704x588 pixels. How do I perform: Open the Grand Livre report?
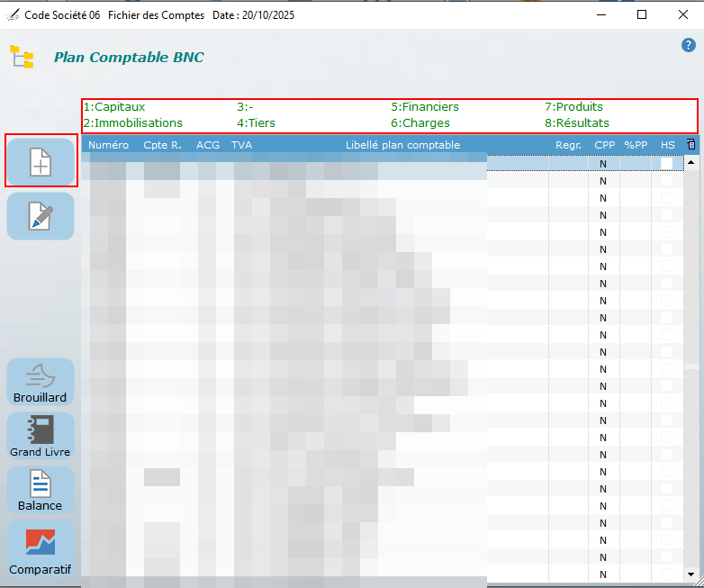pos(41,436)
